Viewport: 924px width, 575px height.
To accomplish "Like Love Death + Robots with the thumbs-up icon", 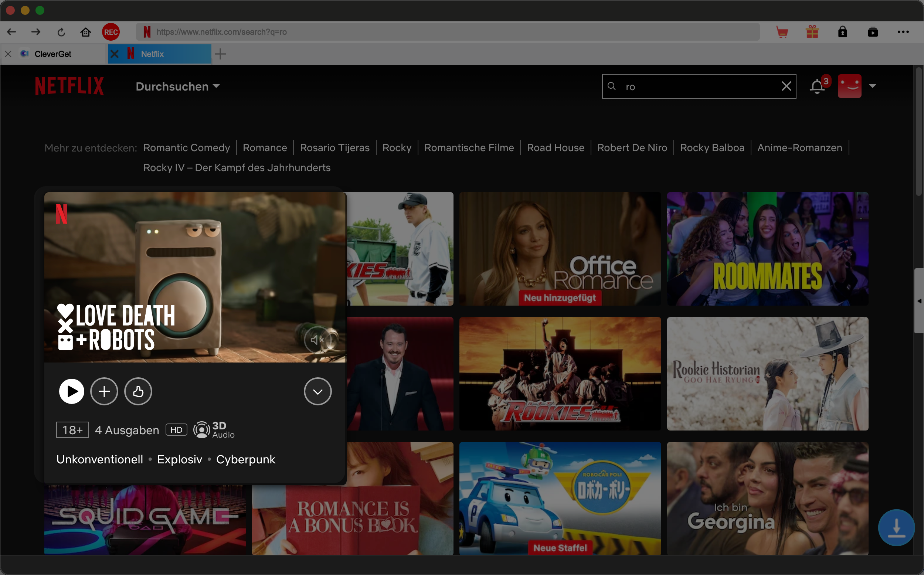I will tap(138, 391).
